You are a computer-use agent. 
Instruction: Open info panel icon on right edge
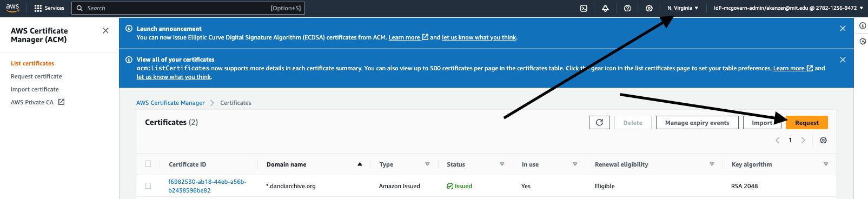coord(863,25)
